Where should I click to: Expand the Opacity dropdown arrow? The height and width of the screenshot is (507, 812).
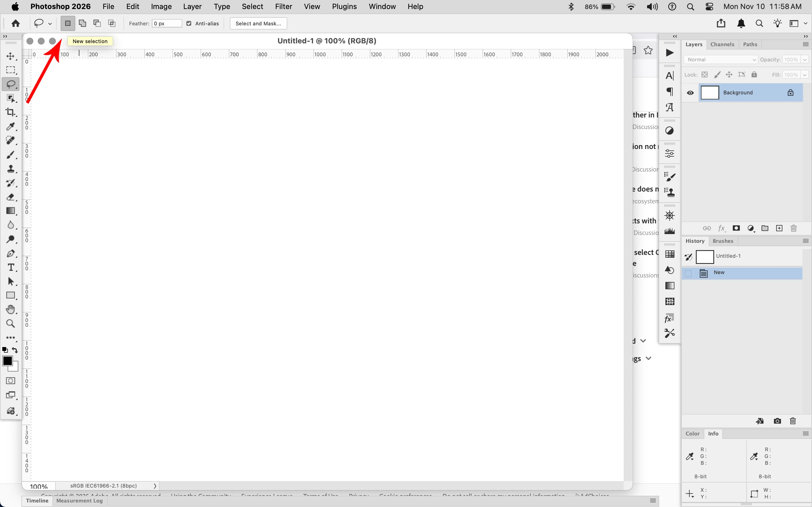coord(805,60)
